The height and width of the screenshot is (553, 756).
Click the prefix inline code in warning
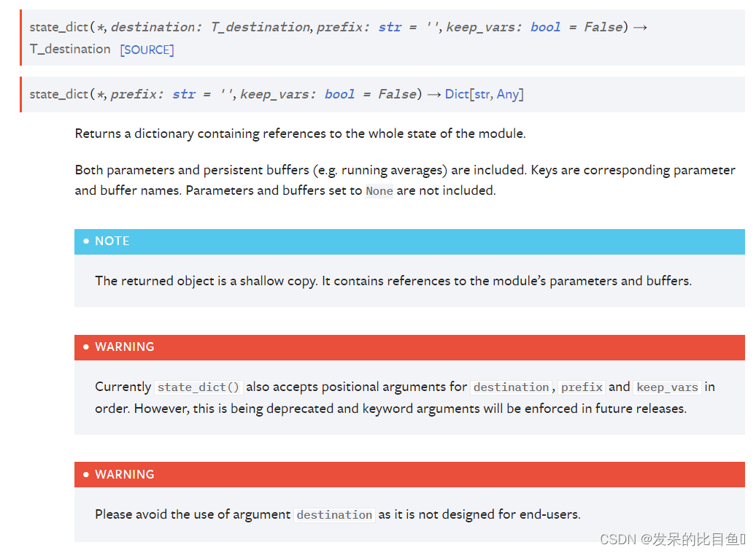582,387
